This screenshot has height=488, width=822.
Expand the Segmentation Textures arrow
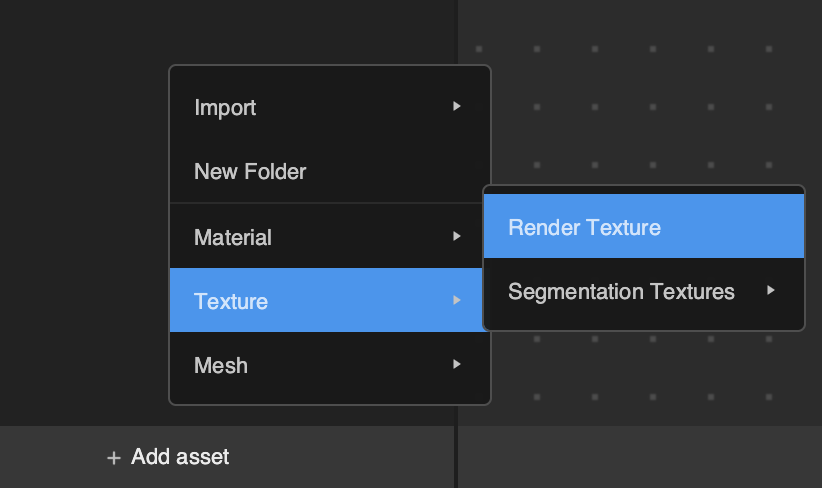click(771, 290)
